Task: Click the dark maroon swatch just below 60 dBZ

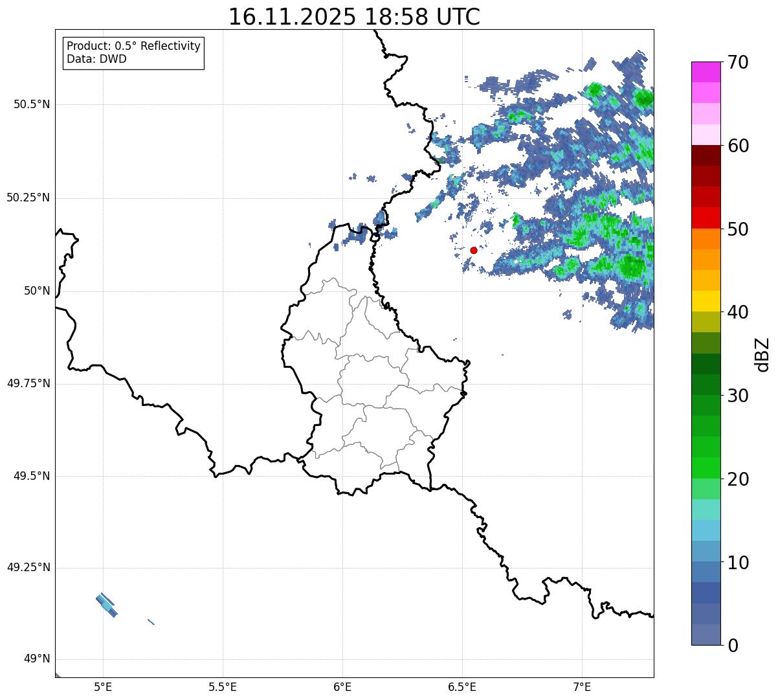Action: pos(706,155)
